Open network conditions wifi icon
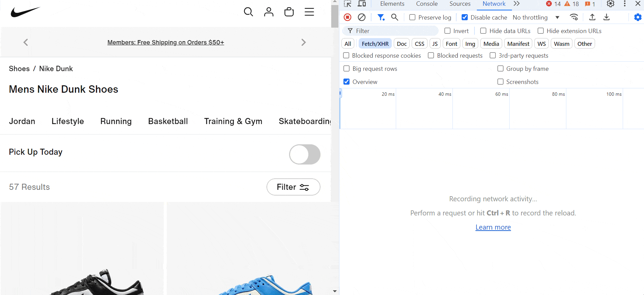The image size is (644, 295). coord(574,17)
